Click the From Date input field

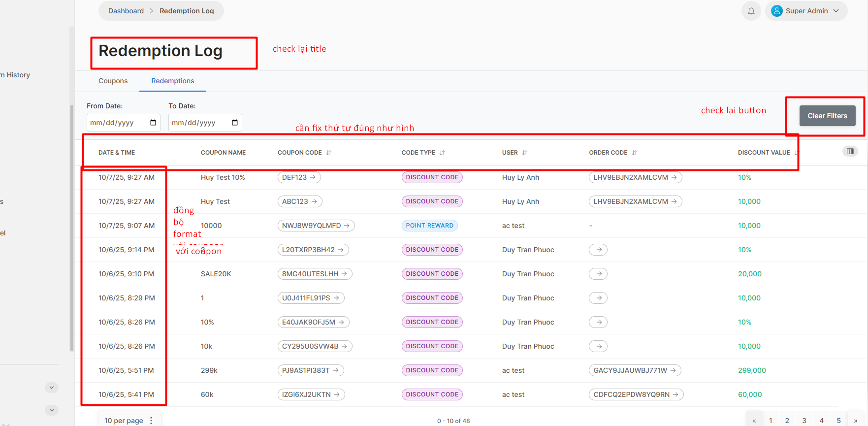point(117,123)
